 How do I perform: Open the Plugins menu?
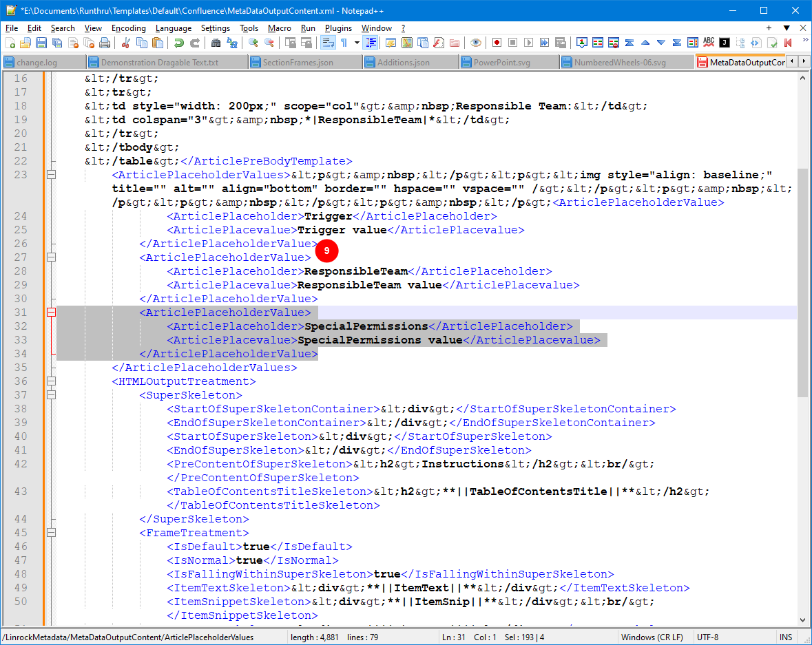[338, 28]
